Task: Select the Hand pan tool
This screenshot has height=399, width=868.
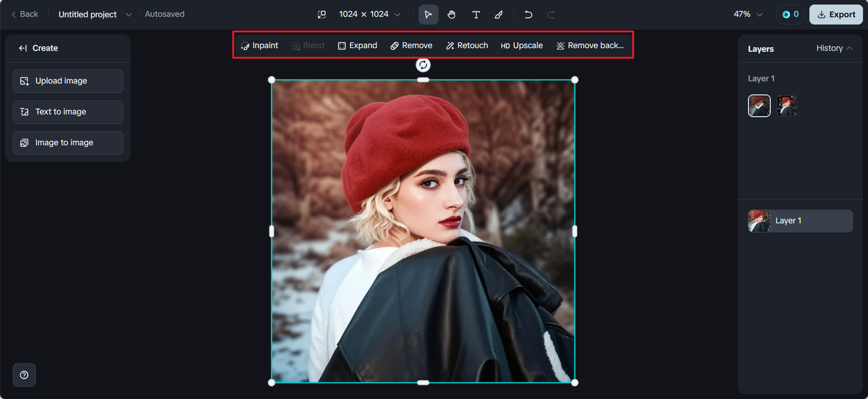Action: [452, 14]
